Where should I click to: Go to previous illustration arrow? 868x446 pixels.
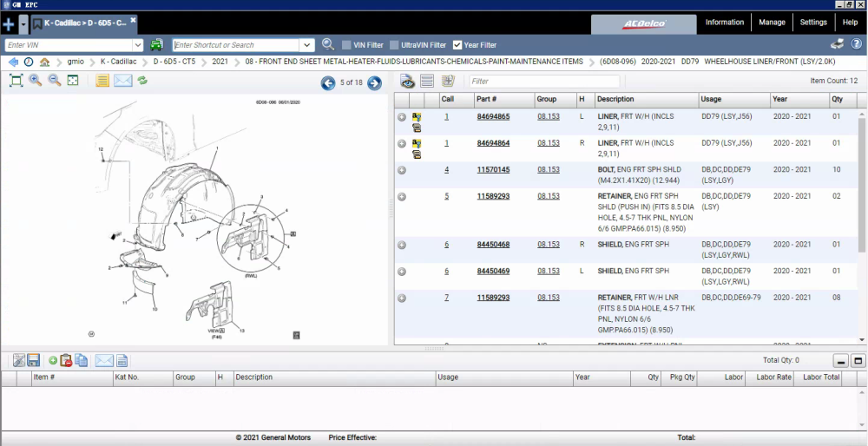328,83
